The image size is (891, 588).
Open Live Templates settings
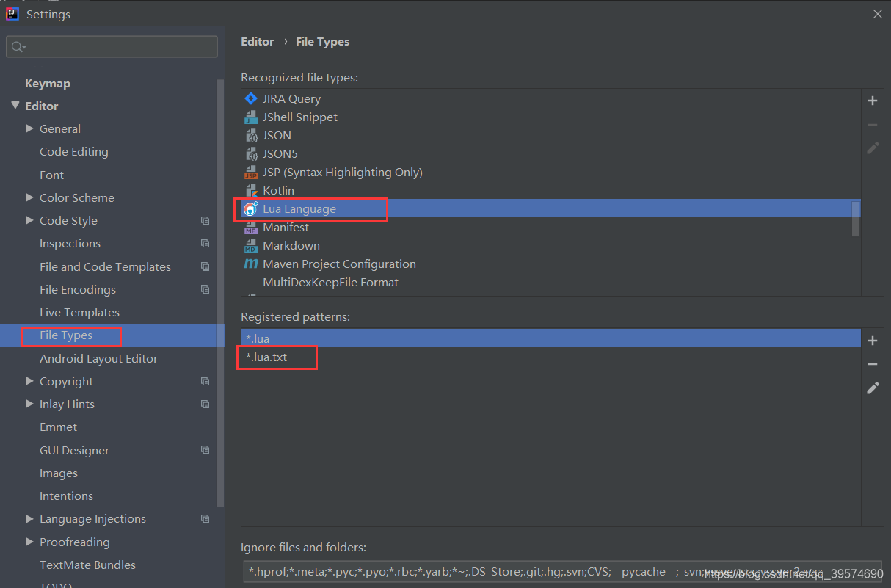(79, 313)
